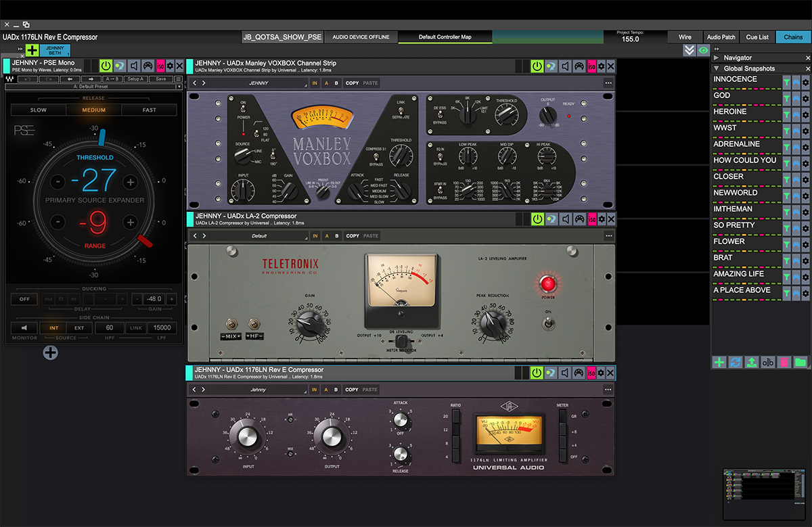Open the LA-2 Compressor settings gear

tap(601, 219)
